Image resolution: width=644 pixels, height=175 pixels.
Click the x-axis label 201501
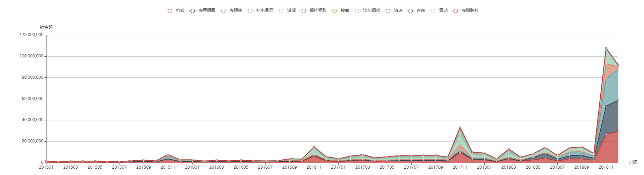tap(46, 167)
